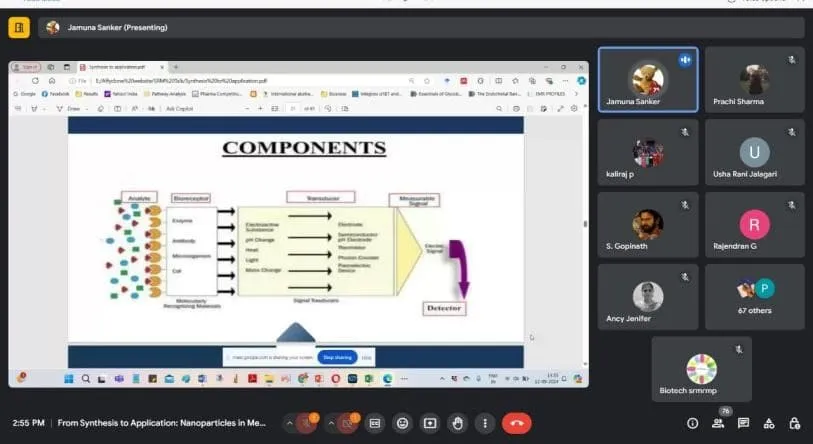Toggle the camera on/off button
This screenshot has width=813, height=444.
point(348,424)
